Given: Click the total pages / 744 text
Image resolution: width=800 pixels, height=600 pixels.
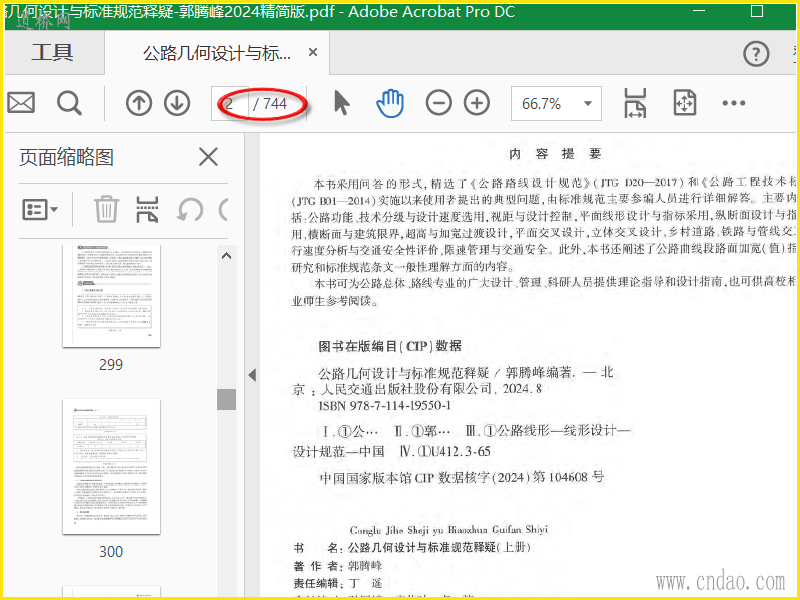Looking at the screenshot, I should tap(270, 104).
